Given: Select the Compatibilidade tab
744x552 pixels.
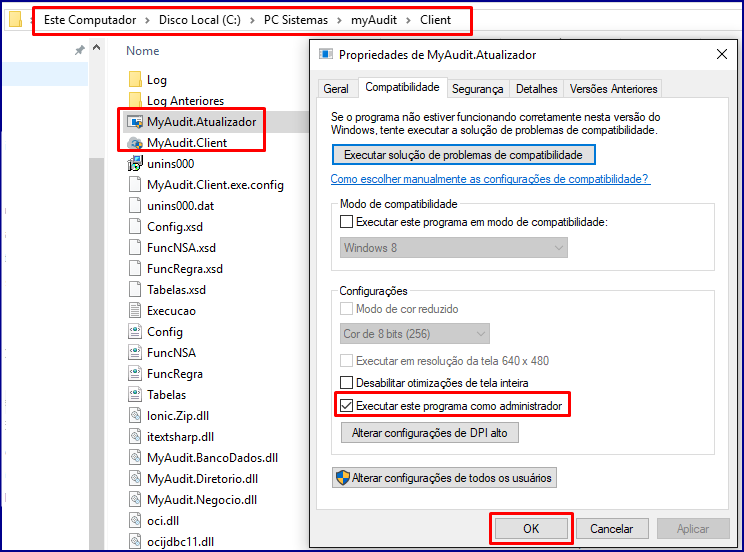Looking at the screenshot, I should click(x=402, y=87).
